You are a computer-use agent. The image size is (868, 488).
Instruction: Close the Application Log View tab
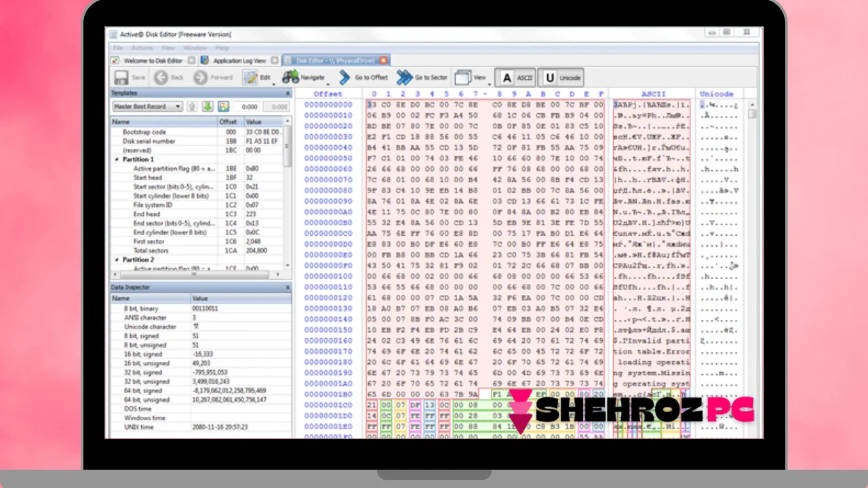click(x=275, y=60)
